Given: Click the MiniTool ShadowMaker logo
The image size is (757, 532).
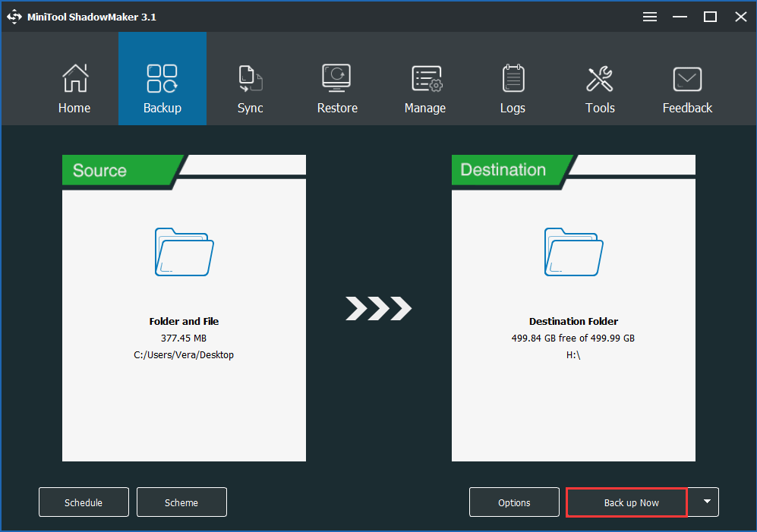Looking at the screenshot, I should (14, 16).
